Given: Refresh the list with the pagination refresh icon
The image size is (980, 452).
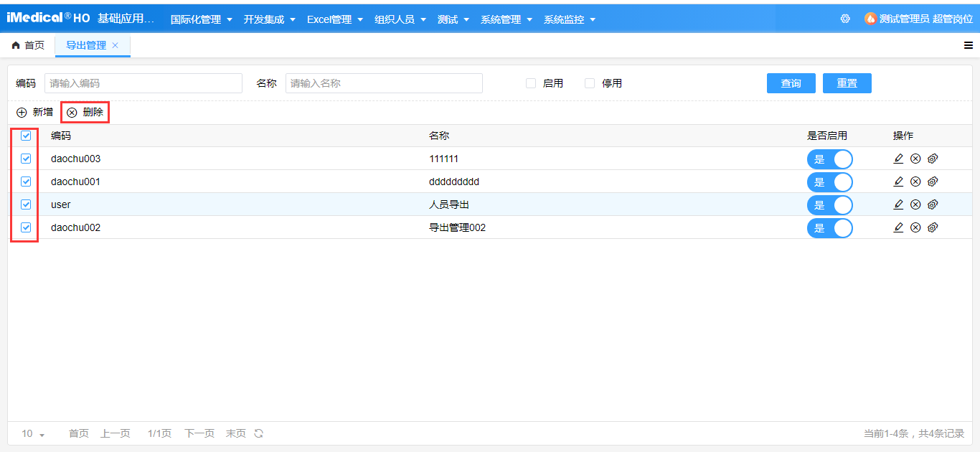Looking at the screenshot, I should tap(258, 433).
